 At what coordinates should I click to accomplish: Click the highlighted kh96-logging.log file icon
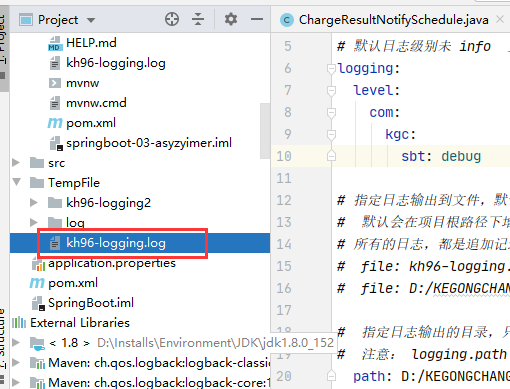click(x=55, y=243)
